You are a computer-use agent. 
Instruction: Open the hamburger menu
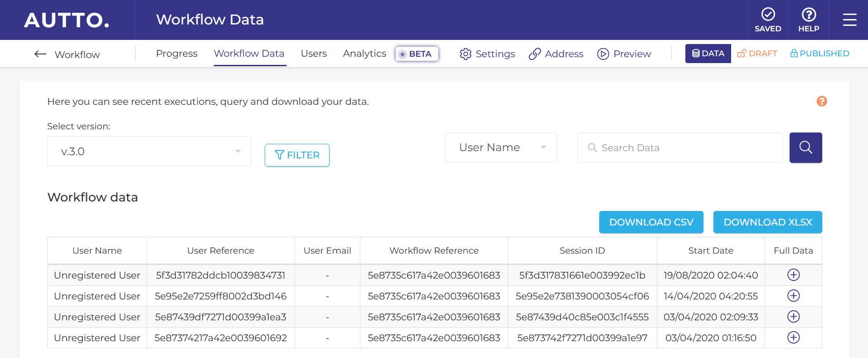click(x=849, y=20)
